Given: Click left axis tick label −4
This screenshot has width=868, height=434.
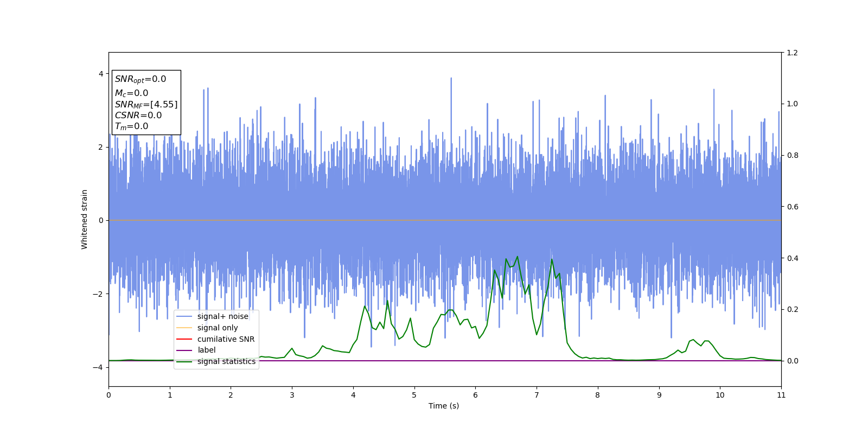Looking at the screenshot, I should [x=99, y=367].
